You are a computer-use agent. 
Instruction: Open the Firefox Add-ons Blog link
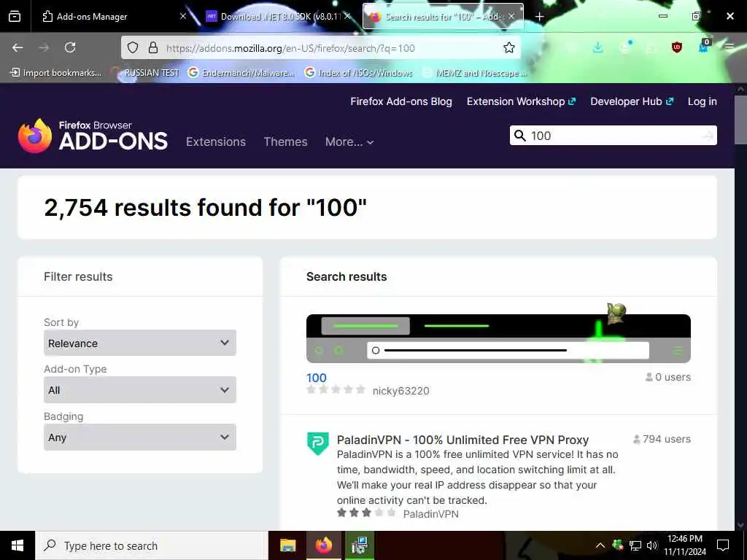point(401,101)
